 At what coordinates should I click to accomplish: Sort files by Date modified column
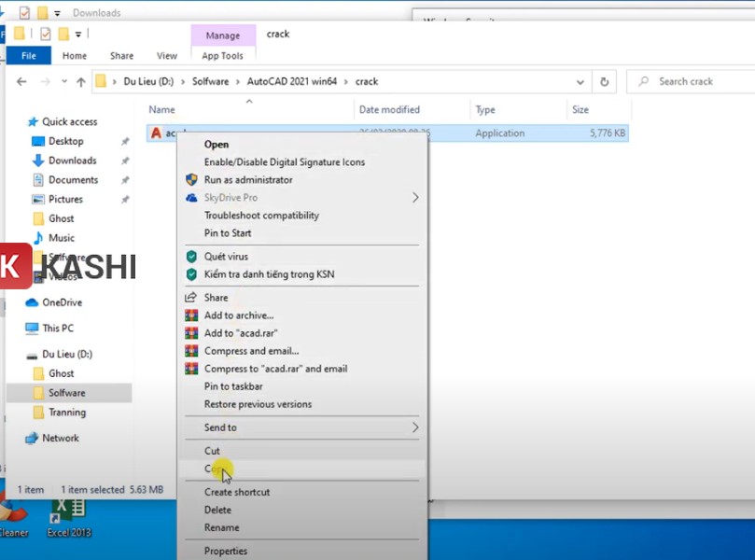[x=389, y=110]
